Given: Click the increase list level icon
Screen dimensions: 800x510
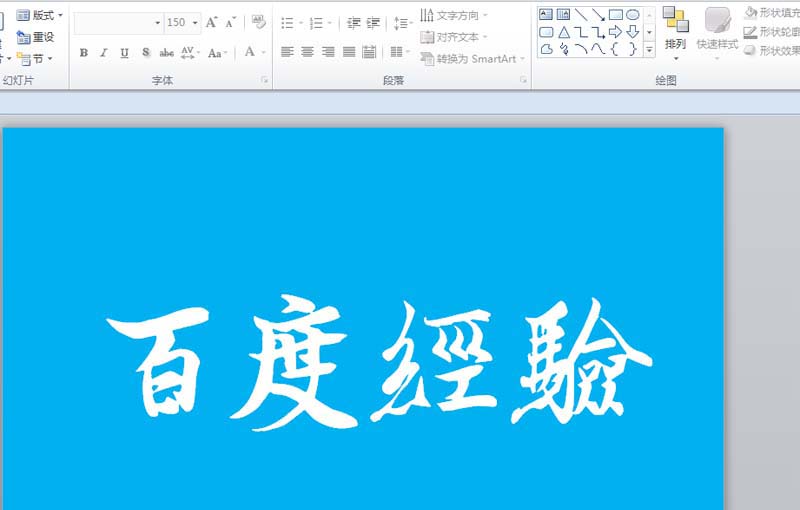Looking at the screenshot, I should [373, 23].
